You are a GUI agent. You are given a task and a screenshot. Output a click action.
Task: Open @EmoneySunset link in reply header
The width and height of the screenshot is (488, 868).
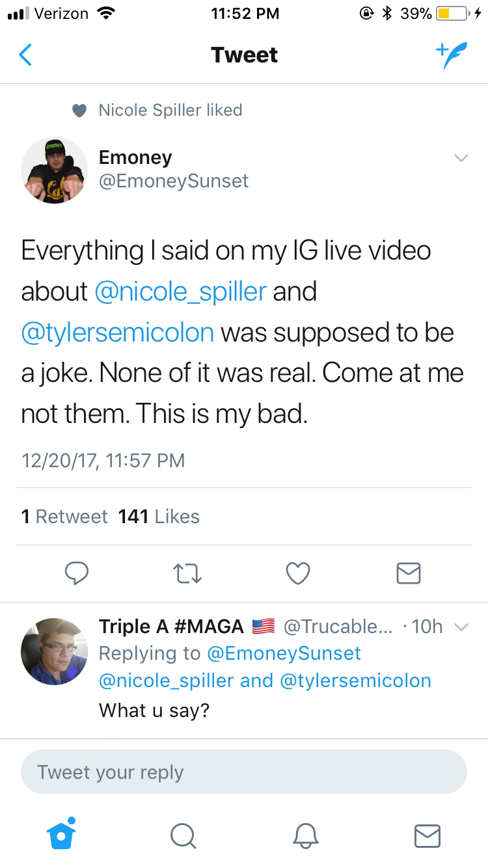tap(284, 653)
